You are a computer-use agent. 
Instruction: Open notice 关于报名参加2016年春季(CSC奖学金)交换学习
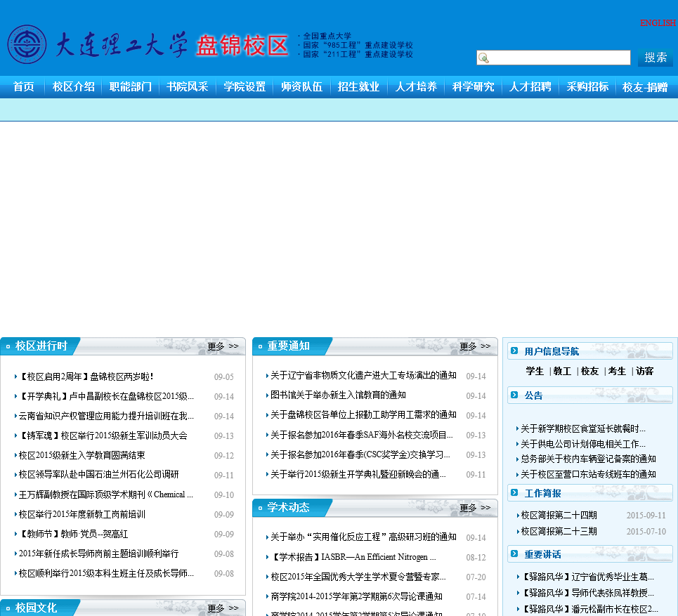pos(360,454)
